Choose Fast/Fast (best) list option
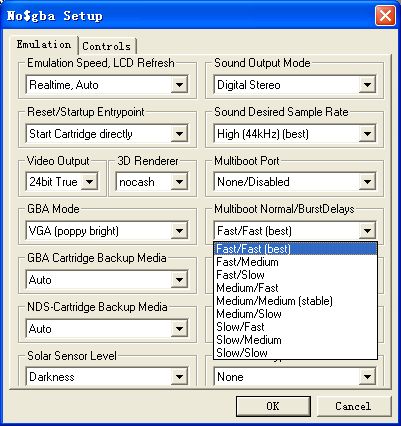 pos(295,249)
